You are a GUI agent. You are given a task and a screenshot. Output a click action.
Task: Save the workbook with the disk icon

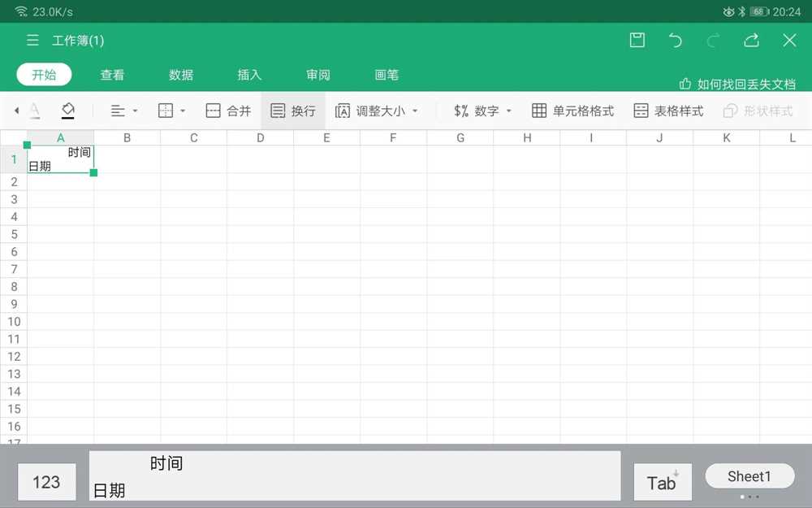pos(637,41)
